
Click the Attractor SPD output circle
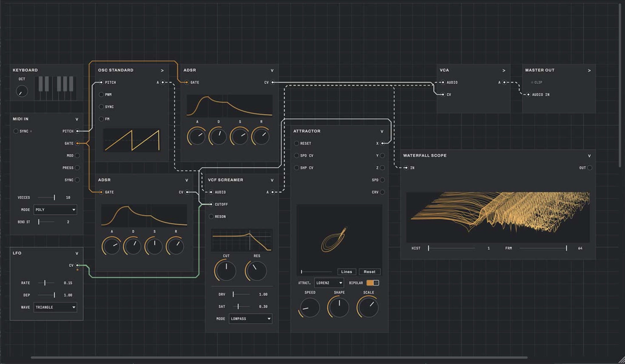[382, 180]
